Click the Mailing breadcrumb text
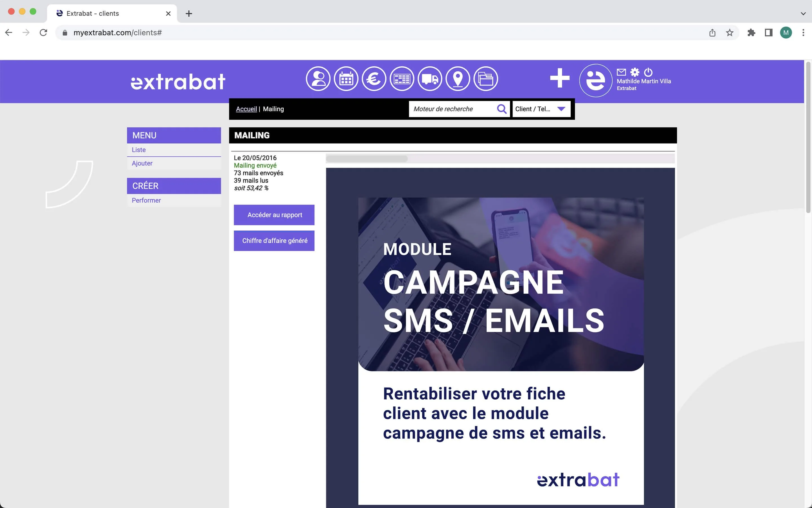812x508 pixels. 273,109
